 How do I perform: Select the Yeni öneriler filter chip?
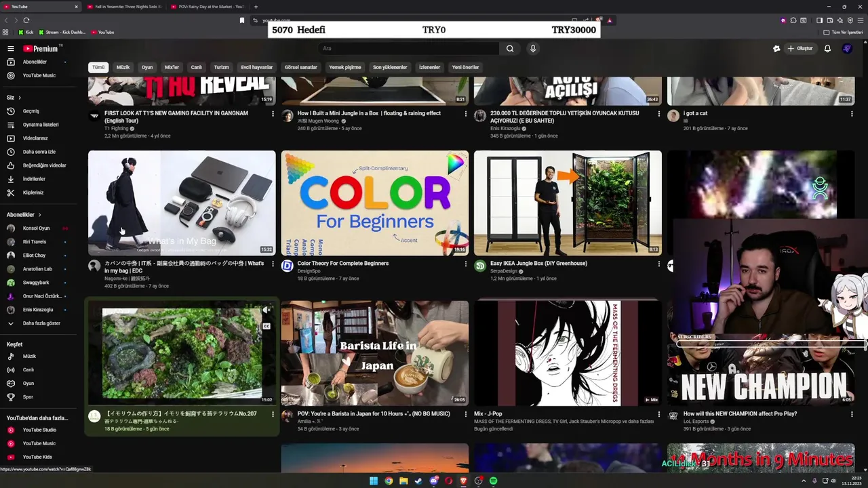[x=465, y=67]
